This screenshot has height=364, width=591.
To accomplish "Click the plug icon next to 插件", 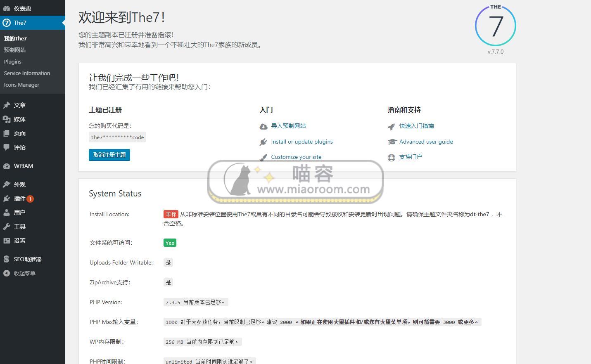I will point(7,199).
